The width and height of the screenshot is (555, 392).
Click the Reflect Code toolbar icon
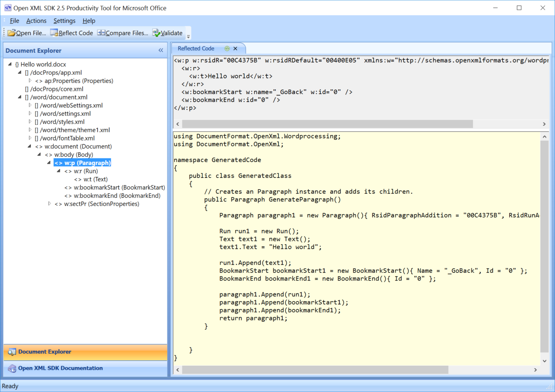click(54, 33)
